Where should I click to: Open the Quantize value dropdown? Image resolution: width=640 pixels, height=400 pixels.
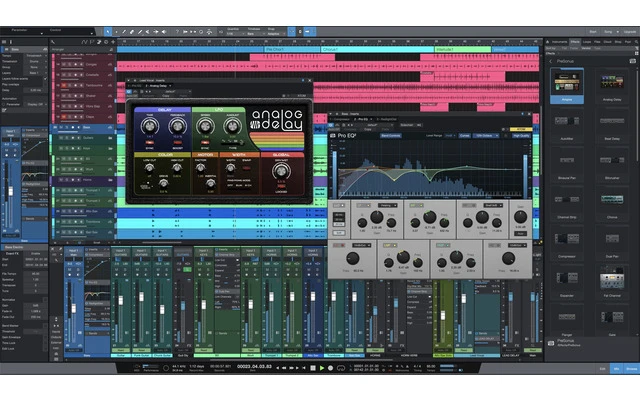pyautogui.click(x=234, y=34)
